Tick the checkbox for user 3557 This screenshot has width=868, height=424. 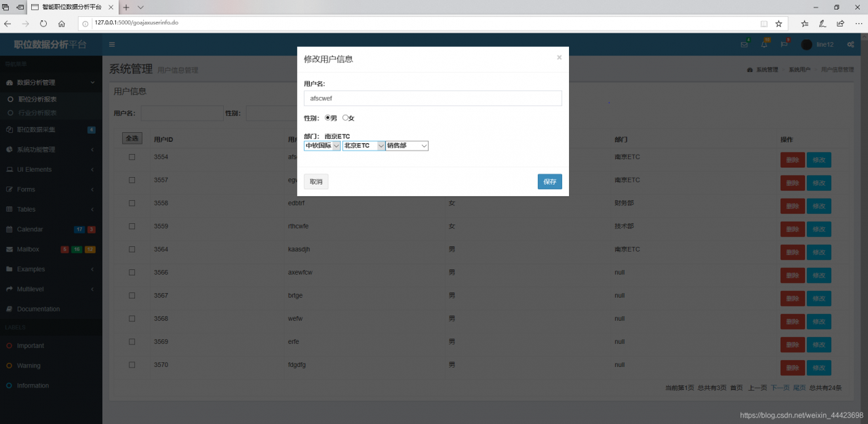point(132,180)
